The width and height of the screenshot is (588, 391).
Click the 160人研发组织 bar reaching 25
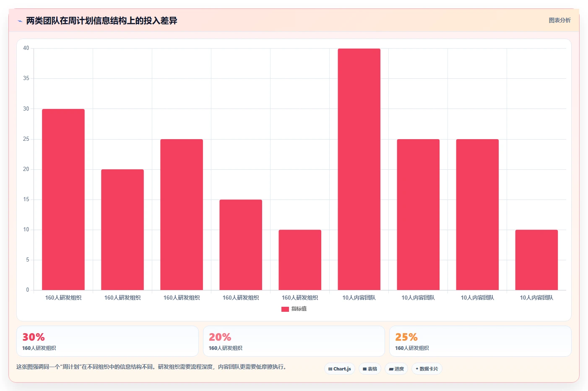[x=182, y=215]
